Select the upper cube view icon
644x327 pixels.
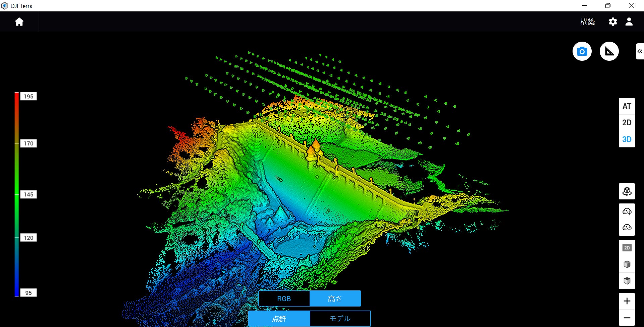(627, 264)
